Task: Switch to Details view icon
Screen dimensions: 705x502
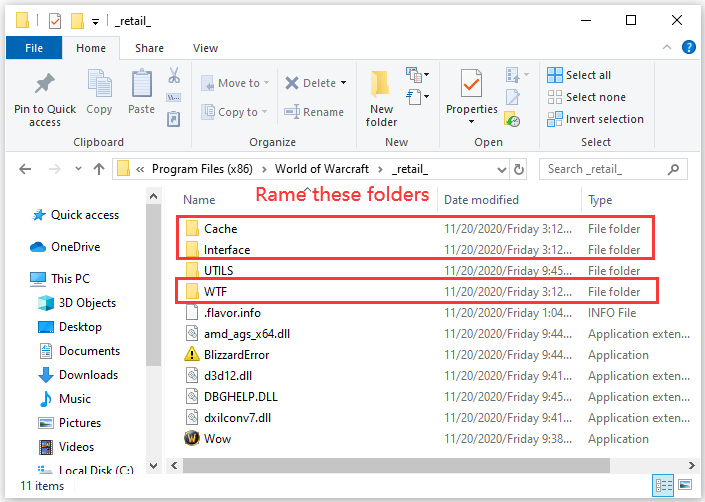Action: (x=664, y=485)
